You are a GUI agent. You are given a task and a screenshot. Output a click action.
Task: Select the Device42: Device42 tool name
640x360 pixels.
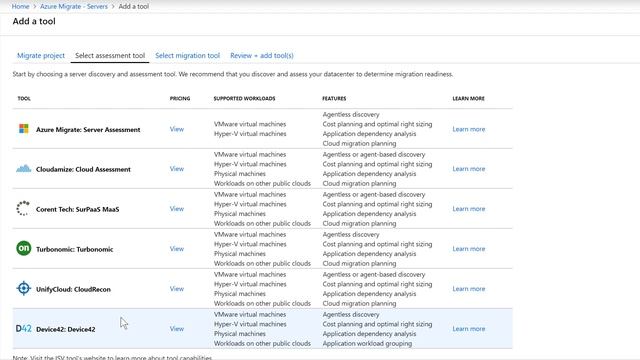point(66,329)
